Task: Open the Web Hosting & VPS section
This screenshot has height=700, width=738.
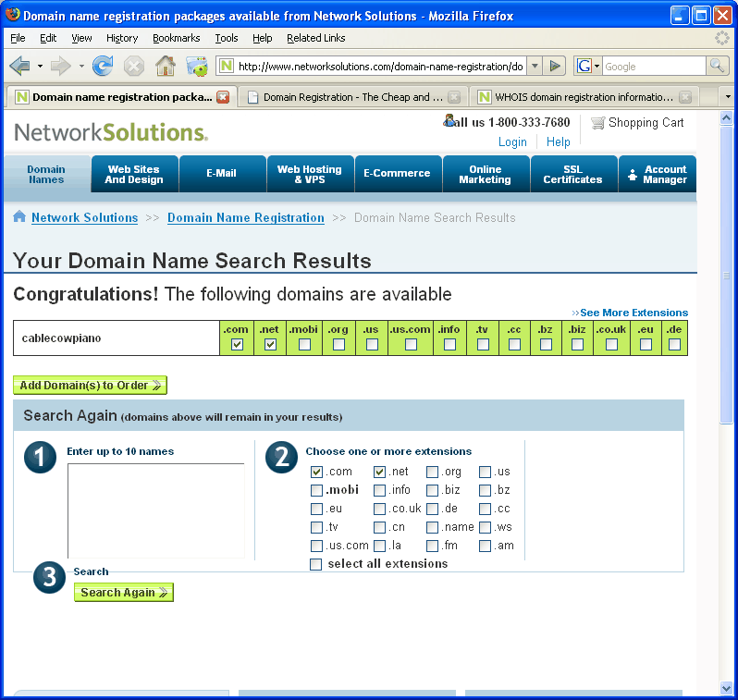Action: click(x=310, y=174)
